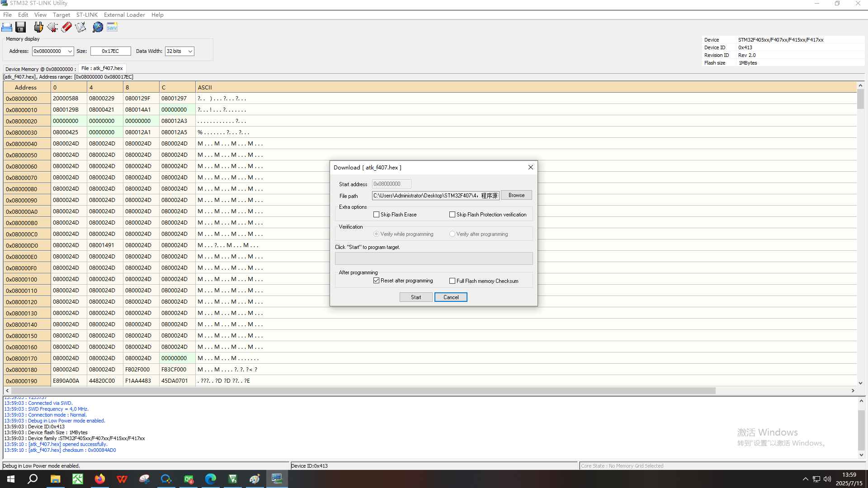868x488 pixels.
Task: Click the Size input field
Action: (x=110, y=52)
